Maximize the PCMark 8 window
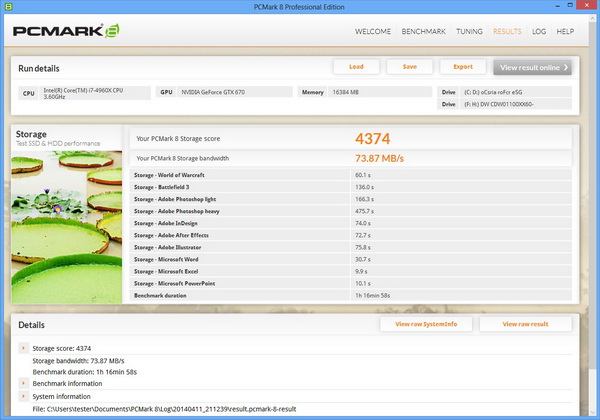 point(570,5)
